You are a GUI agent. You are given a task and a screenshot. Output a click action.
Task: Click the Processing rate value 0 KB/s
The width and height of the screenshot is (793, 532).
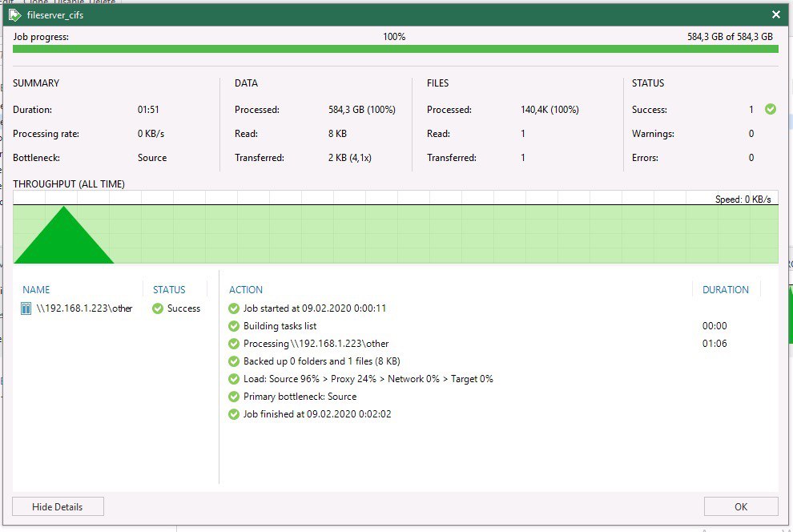pyautogui.click(x=151, y=134)
